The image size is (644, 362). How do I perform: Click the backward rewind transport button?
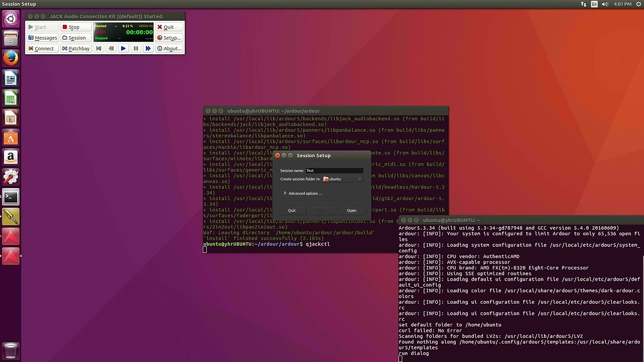coord(111,49)
